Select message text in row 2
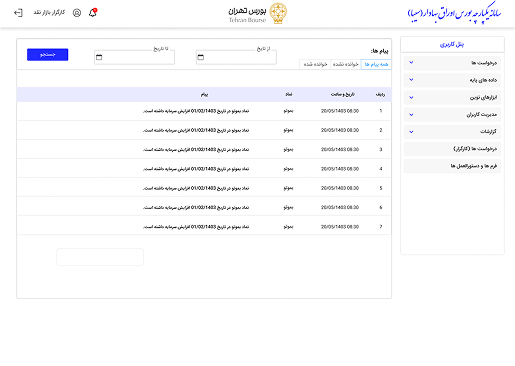 click(196, 130)
